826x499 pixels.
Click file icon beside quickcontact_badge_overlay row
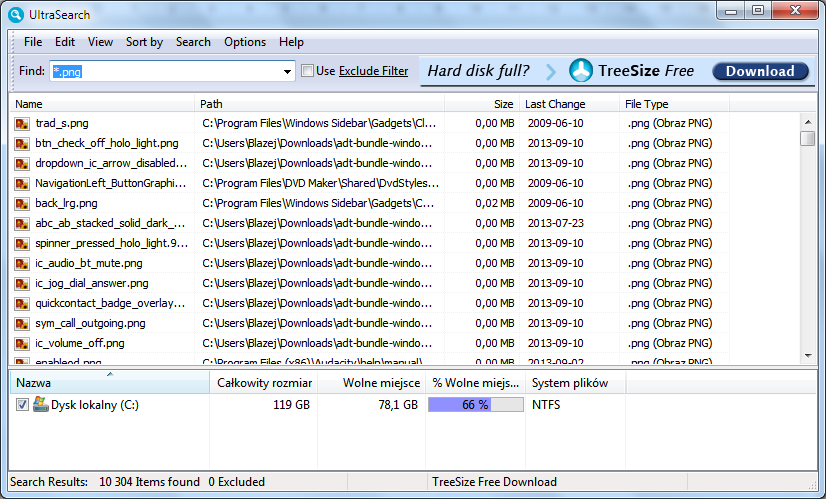click(x=22, y=304)
